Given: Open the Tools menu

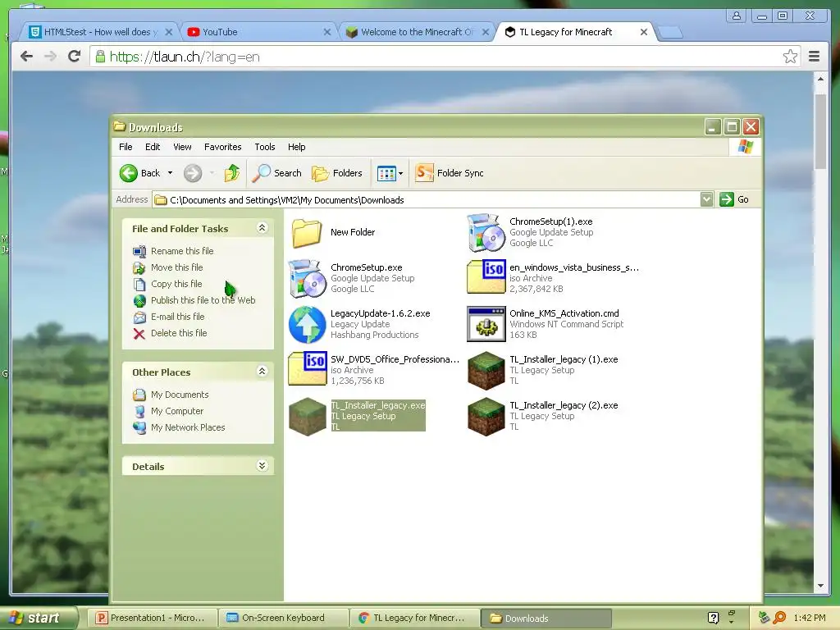Looking at the screenshot, I should (x=265, y=147).
